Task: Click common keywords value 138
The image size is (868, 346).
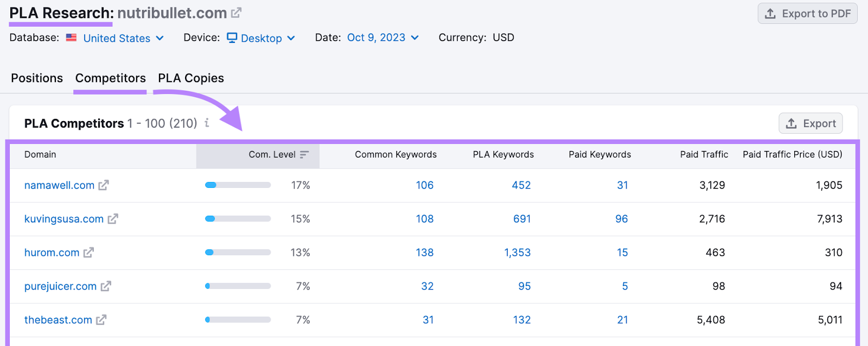Action: [x=425, y=253]
